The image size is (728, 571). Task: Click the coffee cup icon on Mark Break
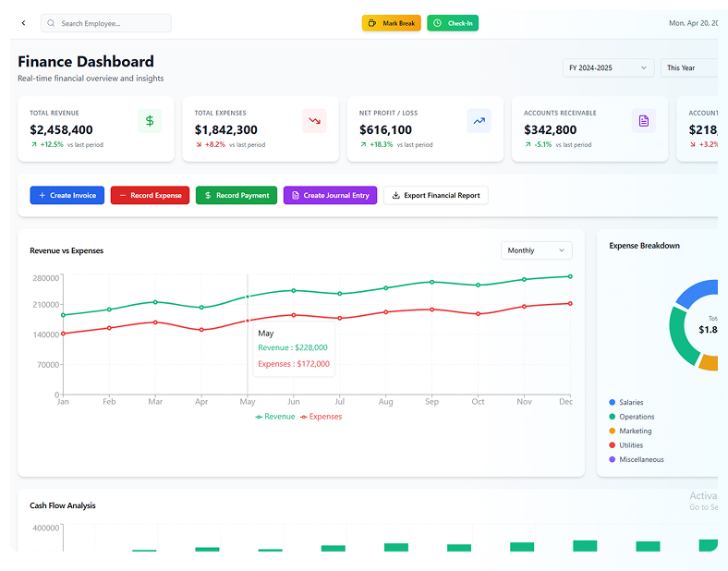[x=371, y=23]
